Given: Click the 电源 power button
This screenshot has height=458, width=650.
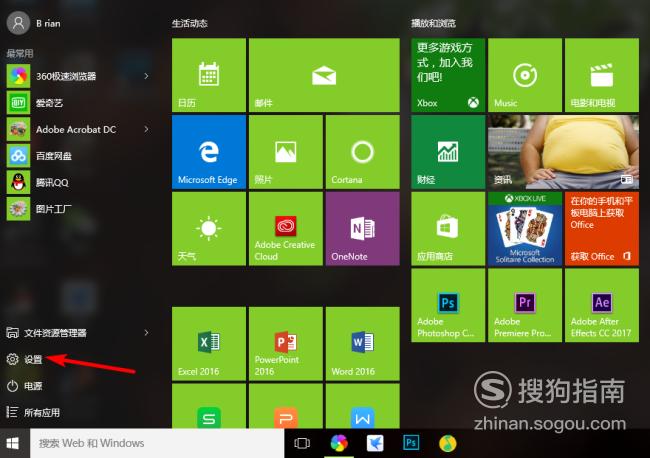Looking at the screenshot, I should tap(24, 386).
